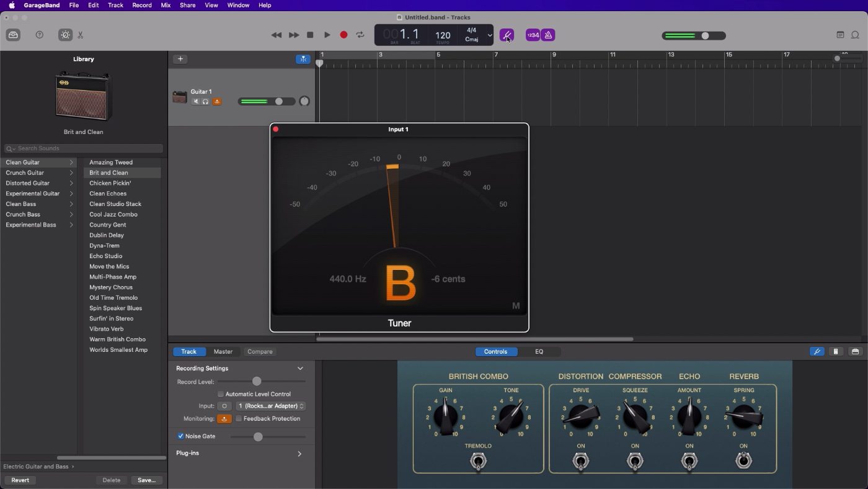Screen dimensions: 868x489
Task: Click the Tuner icon in the control bar
Action: (x=507, y=35)
